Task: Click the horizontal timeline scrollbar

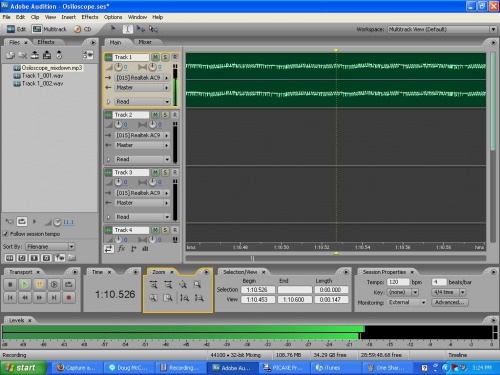Action: (336, 258)
